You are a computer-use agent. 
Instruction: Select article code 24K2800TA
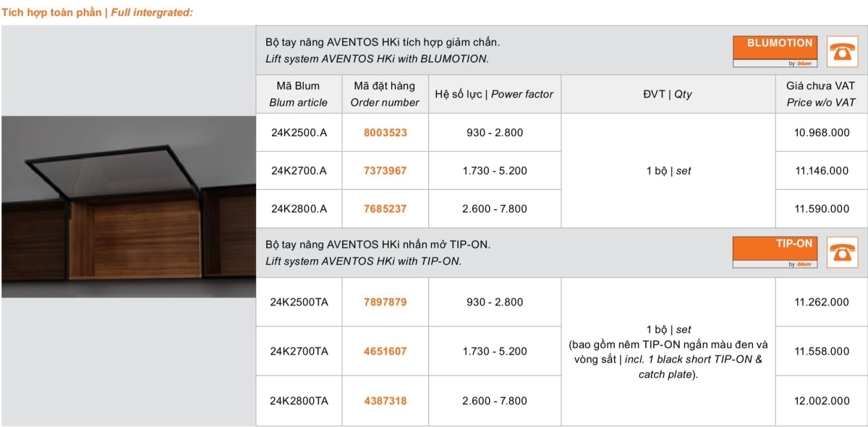(x=299, y=400)
